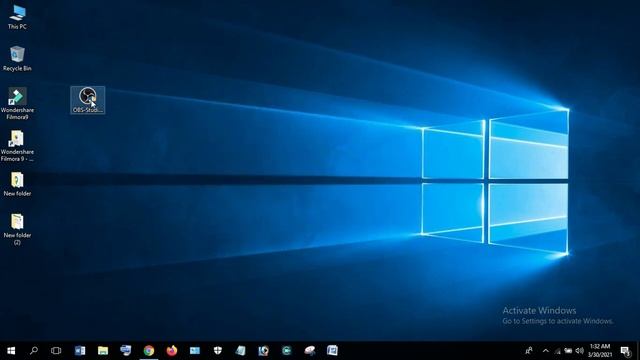Open the taskbar icon right of Firefox
This screenshot has height=360, width=640.
click(195, 351)
